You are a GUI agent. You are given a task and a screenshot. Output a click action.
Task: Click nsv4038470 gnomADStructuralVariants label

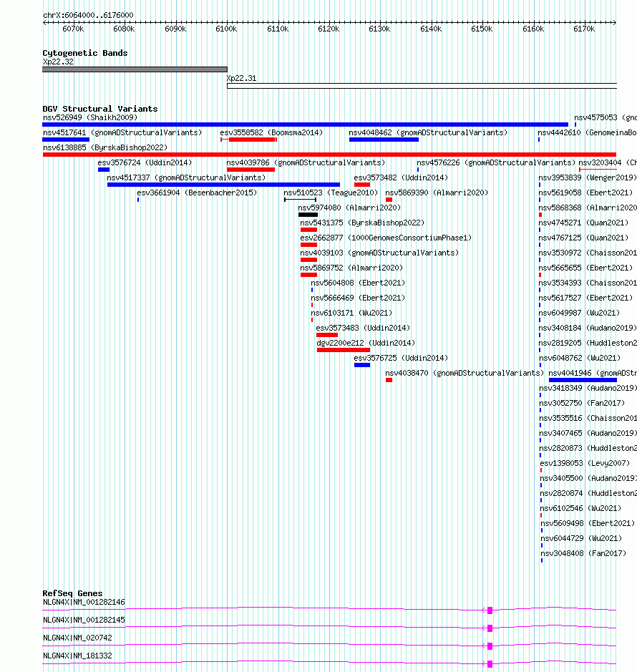(x=465, y=372)
